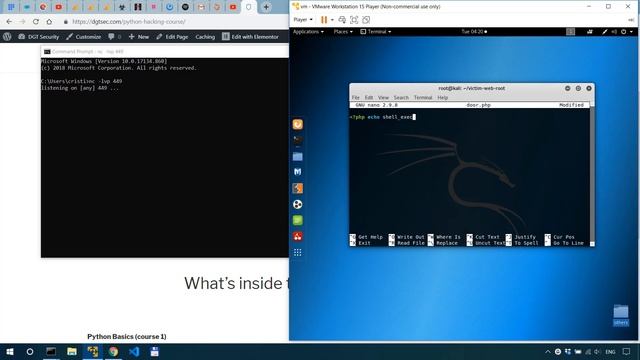Open the green notes app in Kali dock
The height and width of the screenshot is (360, 640).
coord(298,220)
